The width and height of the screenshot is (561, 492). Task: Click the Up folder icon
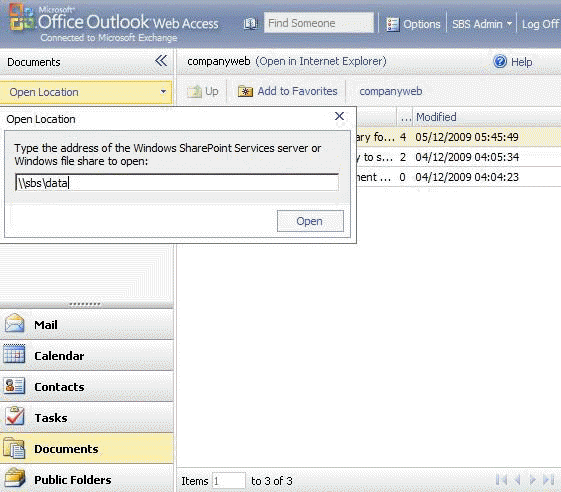[195, 92]
